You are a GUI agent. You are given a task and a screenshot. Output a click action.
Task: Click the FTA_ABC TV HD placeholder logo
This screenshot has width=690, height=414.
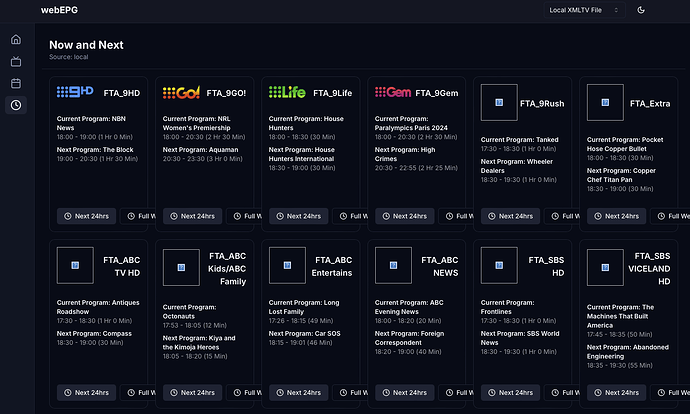click(x=75, y=265)
